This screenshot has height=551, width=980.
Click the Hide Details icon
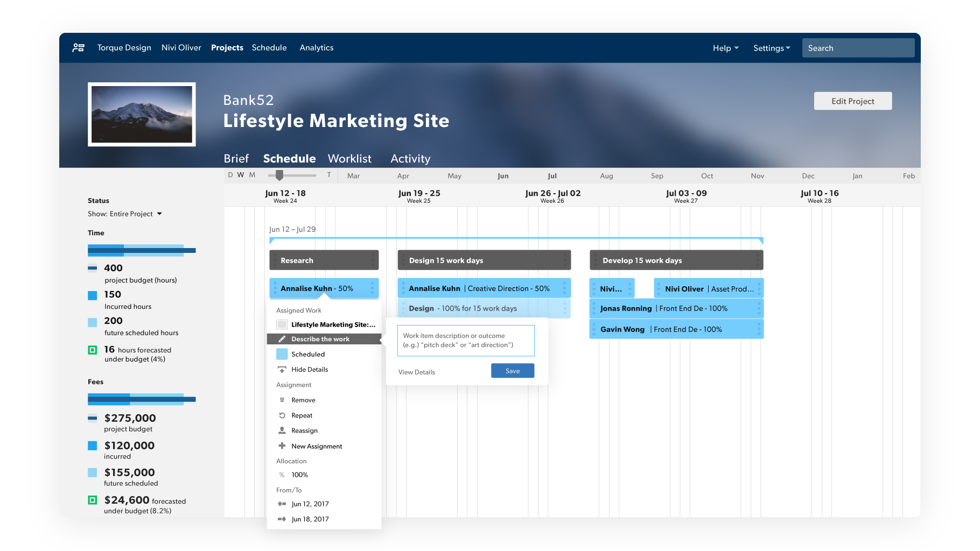pos(282,370)
